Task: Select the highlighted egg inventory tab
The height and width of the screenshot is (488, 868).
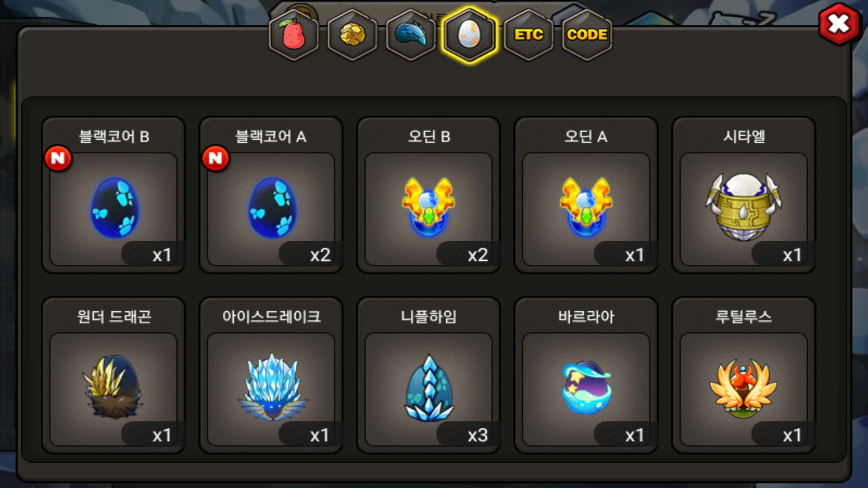Action: coord(469,35)
